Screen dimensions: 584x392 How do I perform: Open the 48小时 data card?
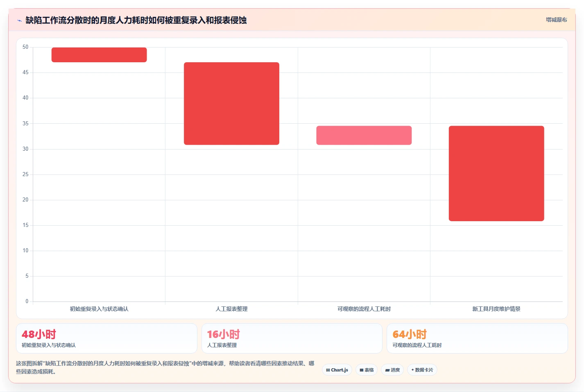(106, 338)
